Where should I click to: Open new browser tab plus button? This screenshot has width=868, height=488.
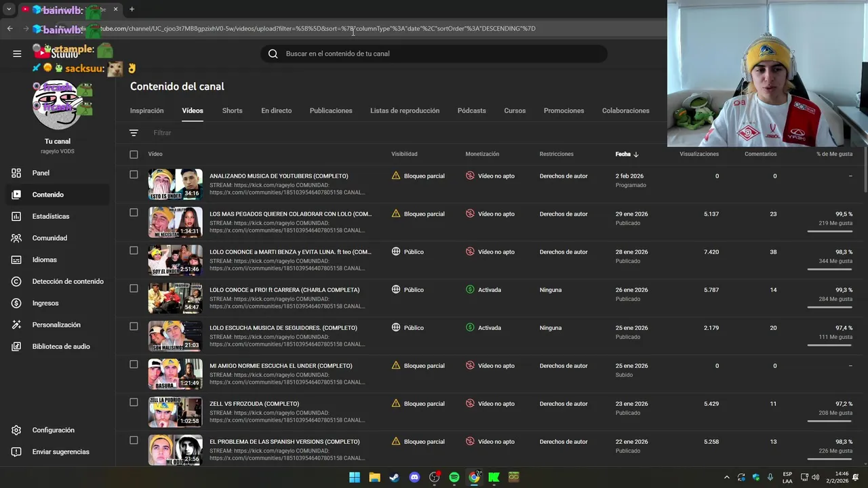[x=132, y=9]
